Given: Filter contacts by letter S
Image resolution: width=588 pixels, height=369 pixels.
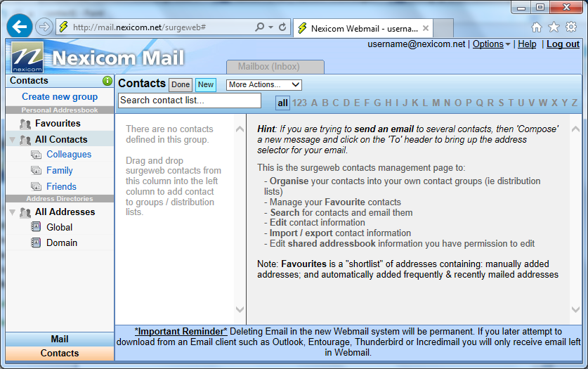Looking at the screenshot, I should pyautogui.click(x=501, y=103).
